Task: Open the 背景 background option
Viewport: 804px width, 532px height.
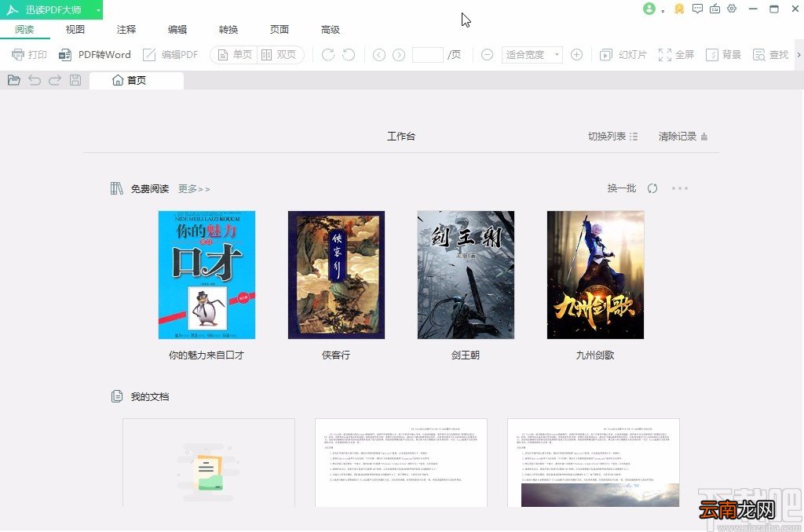Action: click(723, 54)
